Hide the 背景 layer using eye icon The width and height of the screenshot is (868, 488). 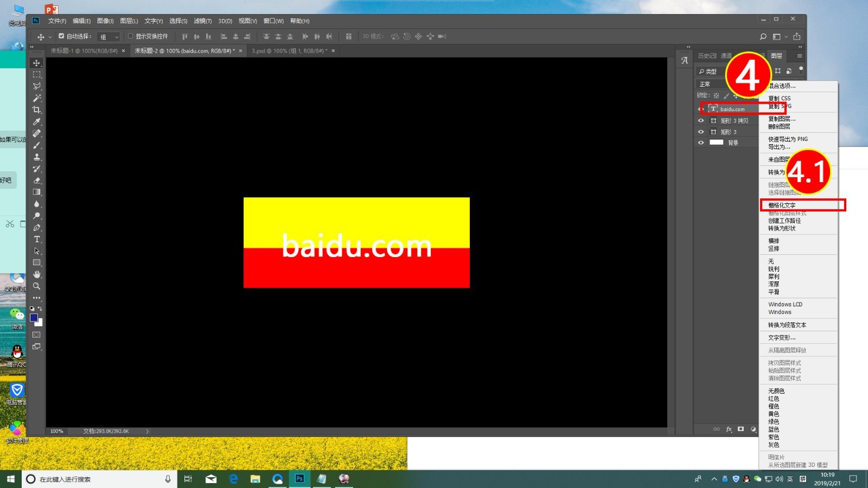coord(700,143)
